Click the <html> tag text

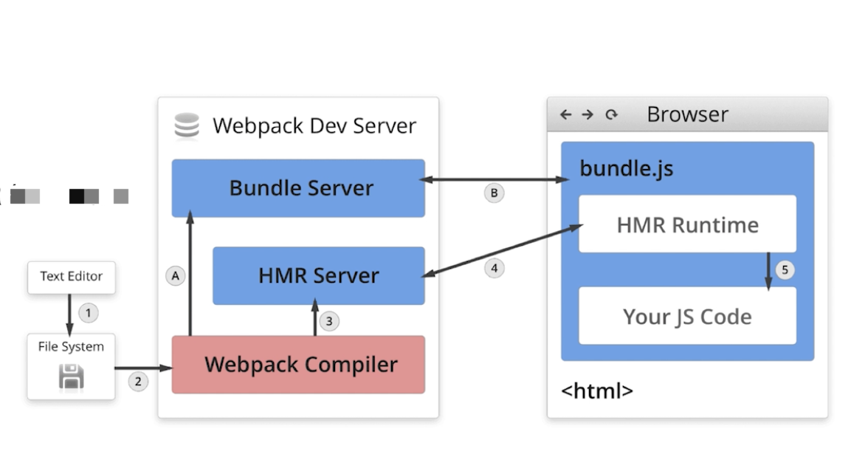[596, 391]
